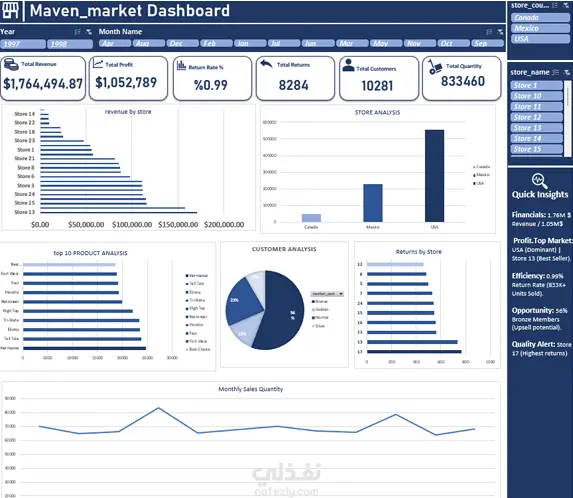Screen dimensions: 573x498
Task: Click the person icon on Total Customers
Action: pyautogui.click(x=348, y=65)
